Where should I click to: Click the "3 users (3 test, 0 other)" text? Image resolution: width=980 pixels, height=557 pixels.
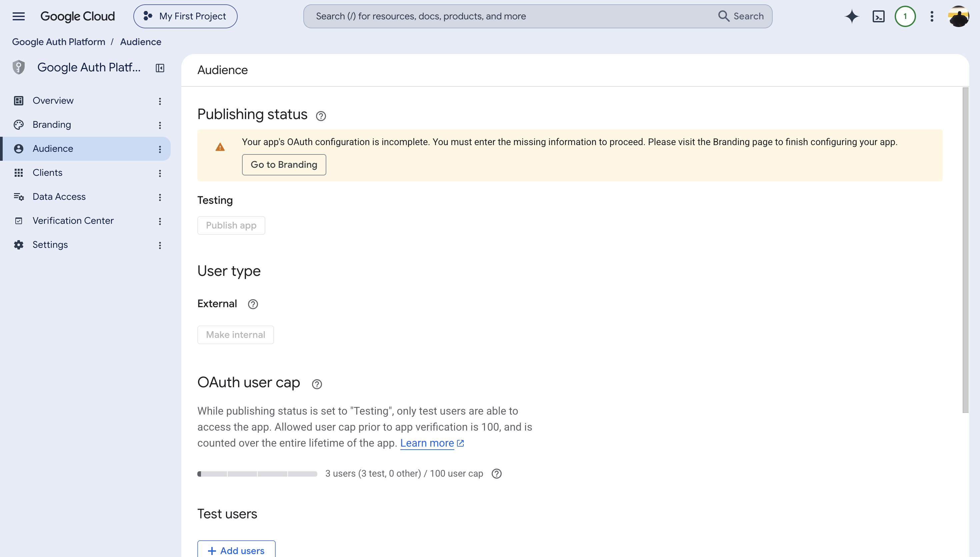(373, 474)
